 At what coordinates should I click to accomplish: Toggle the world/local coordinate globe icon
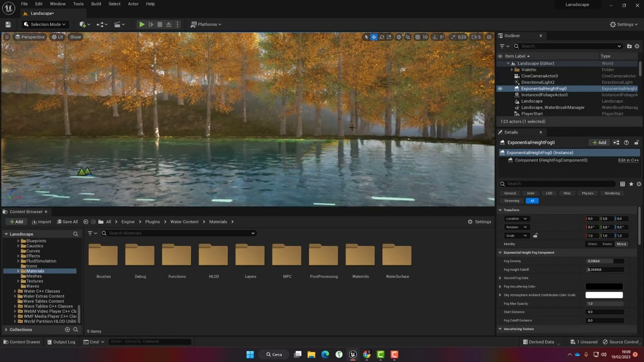[399, 37]
